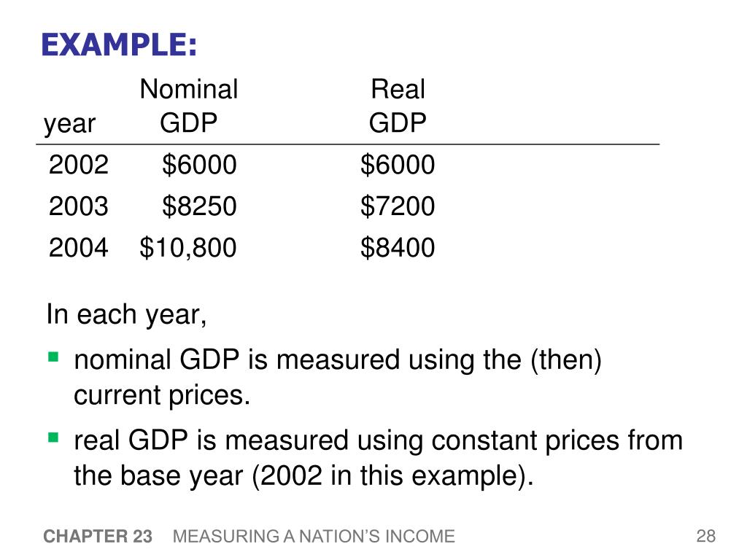Click real GDP value $7200
Screen dimensions: 747x560
[398, 206]
